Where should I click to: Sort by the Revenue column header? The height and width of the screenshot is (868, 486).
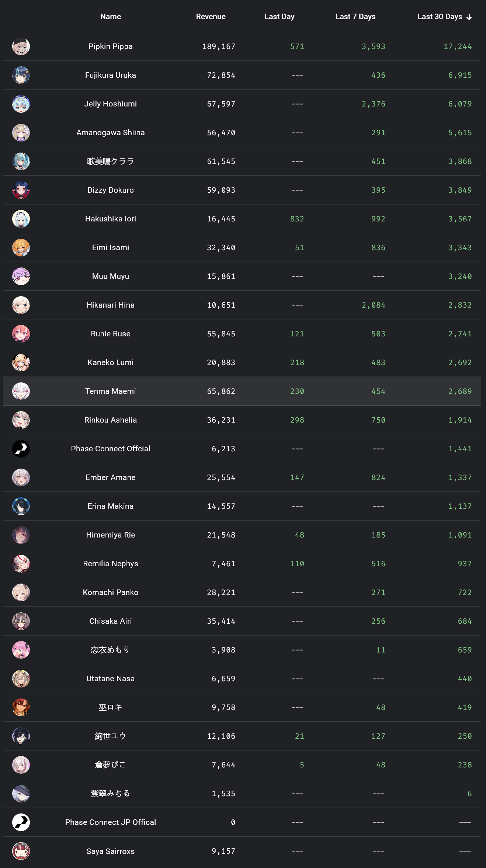point(211,17)
